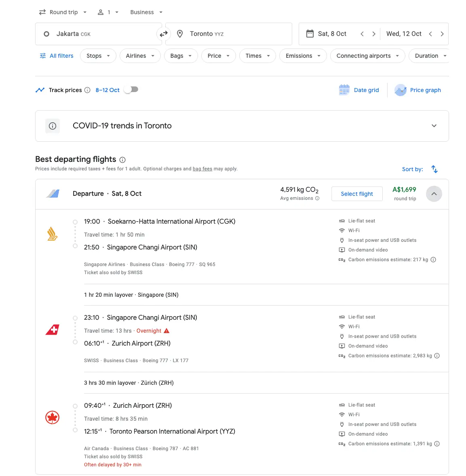Open the Date grid icon
The width and height of the screenshot is (466, 476).
pyautogui.click(x=344, y=90)
